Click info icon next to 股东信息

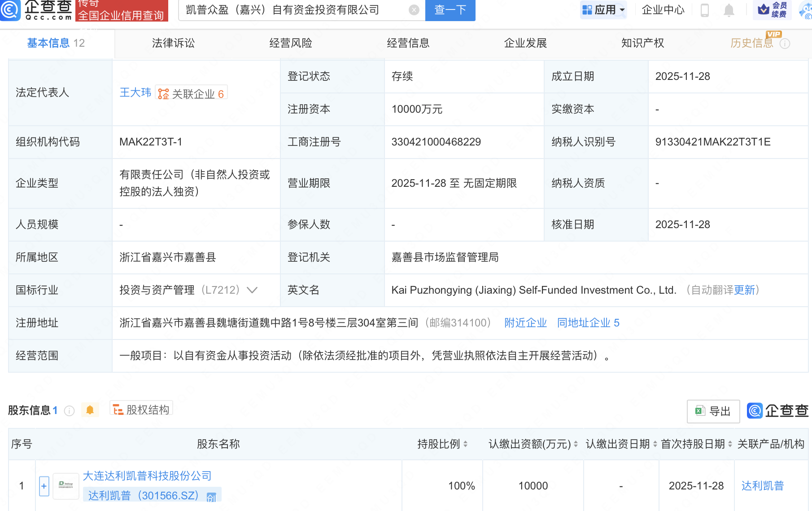(x=69, y=410)
